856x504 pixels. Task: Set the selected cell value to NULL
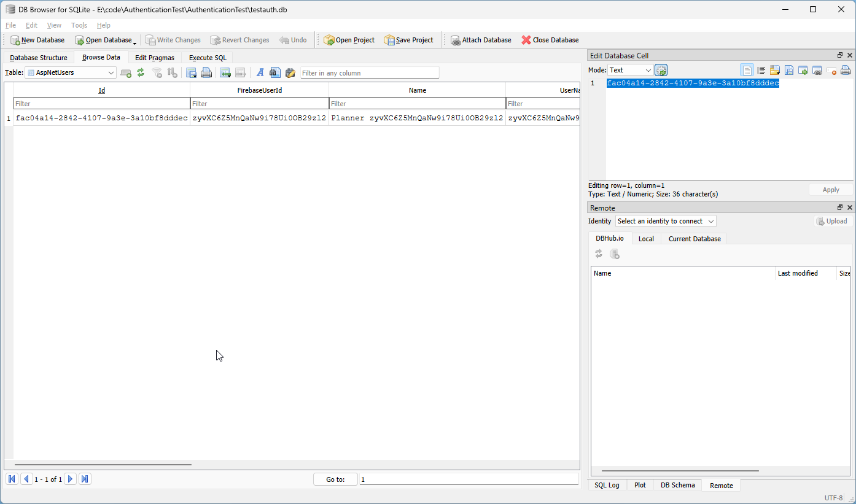[x=832, y=70]
